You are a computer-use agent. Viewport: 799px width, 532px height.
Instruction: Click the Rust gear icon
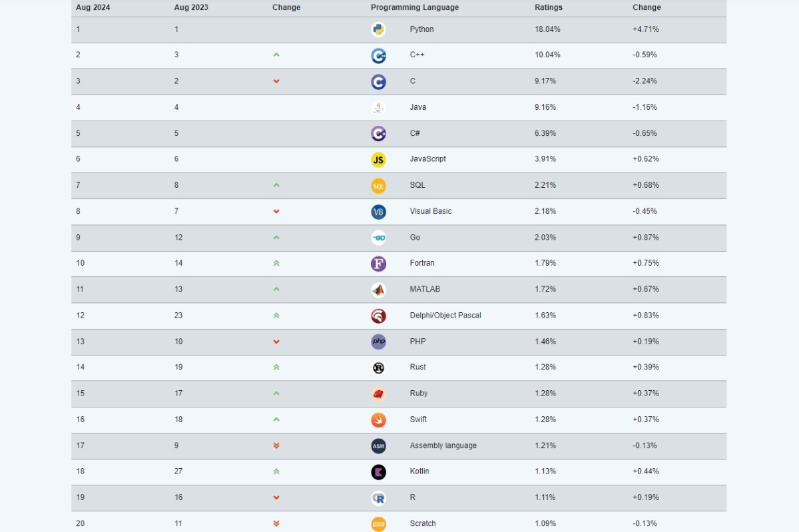(378, 368)
